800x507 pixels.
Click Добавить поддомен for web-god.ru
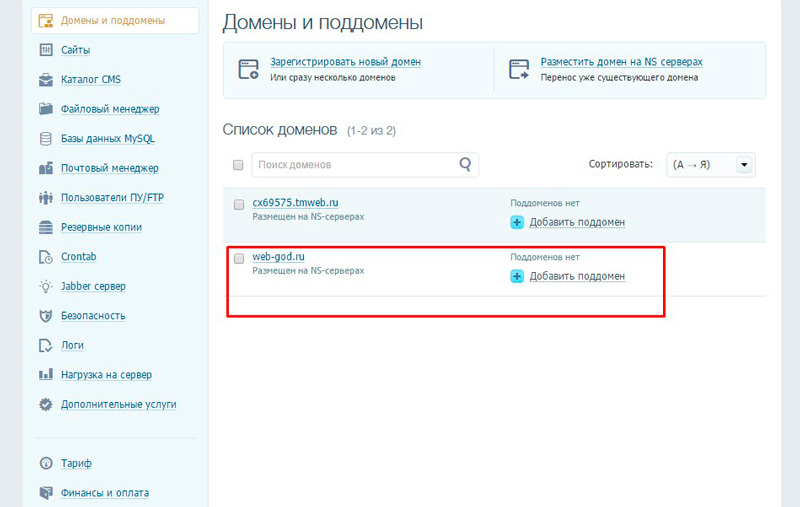(x=577, y=276)
